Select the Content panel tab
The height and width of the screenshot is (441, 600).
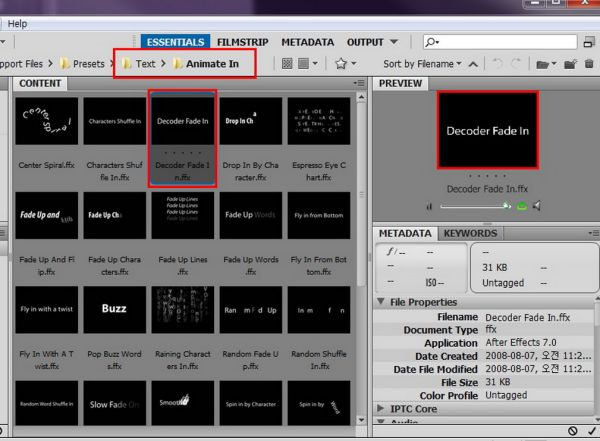coord(40,83)
